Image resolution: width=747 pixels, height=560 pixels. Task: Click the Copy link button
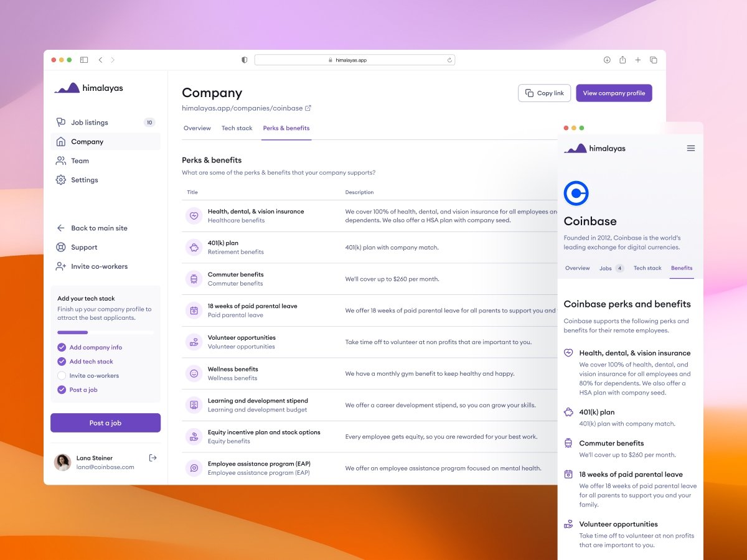point(545,93)
